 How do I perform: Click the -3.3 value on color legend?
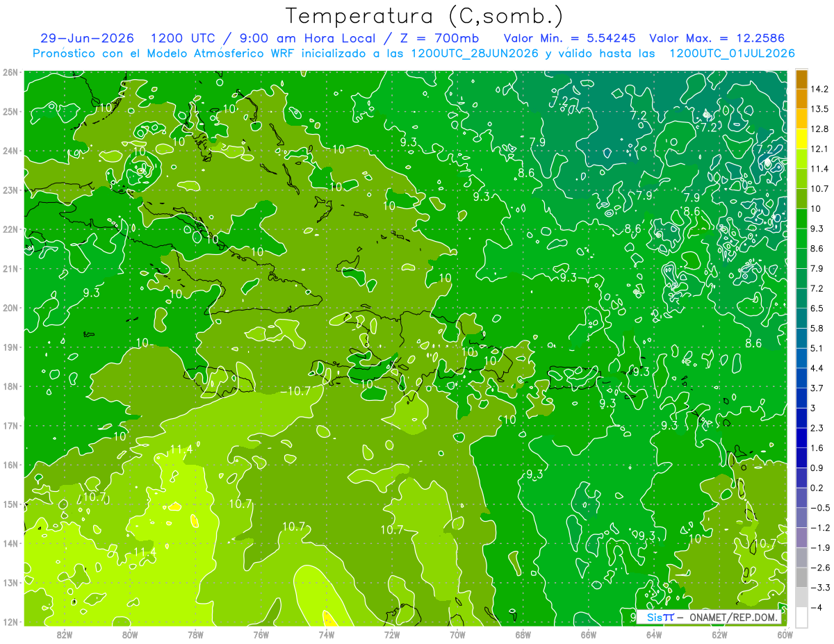pos(819,588)
